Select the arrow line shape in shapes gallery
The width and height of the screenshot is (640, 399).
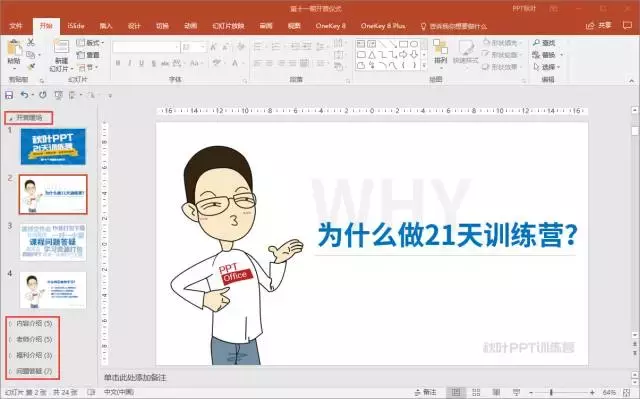[393, 44]
